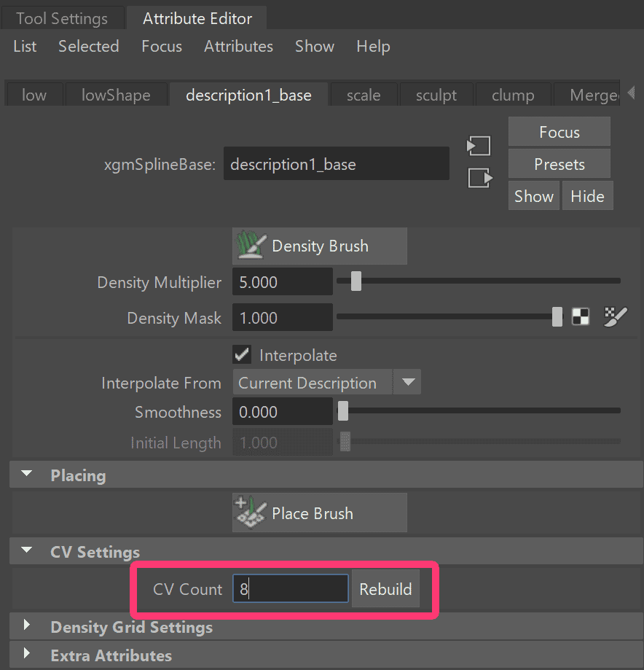The width and height of the screenshot is (644, 670).
Task: Click the input connection arrow icon
Action: [479, 146]
